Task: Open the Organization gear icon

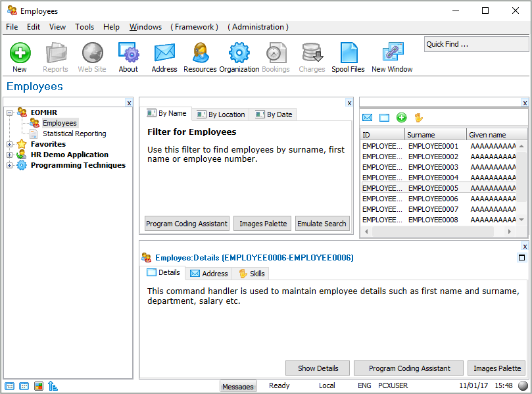Action: click(x=239, y=53)
